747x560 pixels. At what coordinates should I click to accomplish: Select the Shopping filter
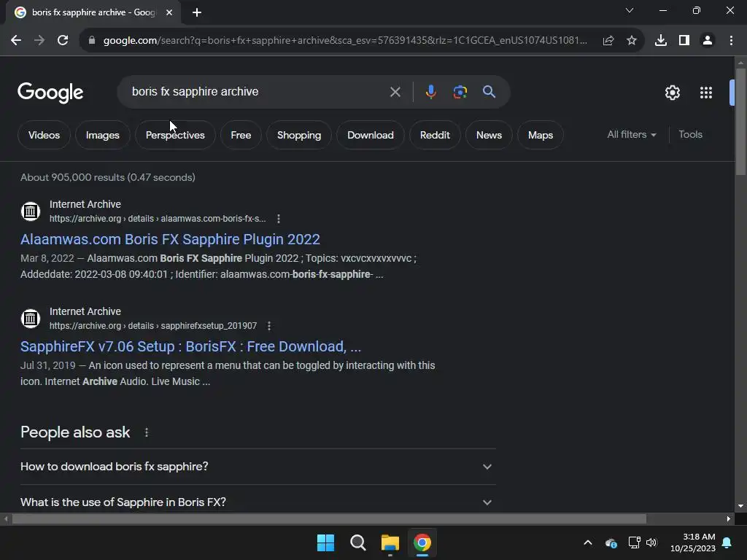[299, 135]
